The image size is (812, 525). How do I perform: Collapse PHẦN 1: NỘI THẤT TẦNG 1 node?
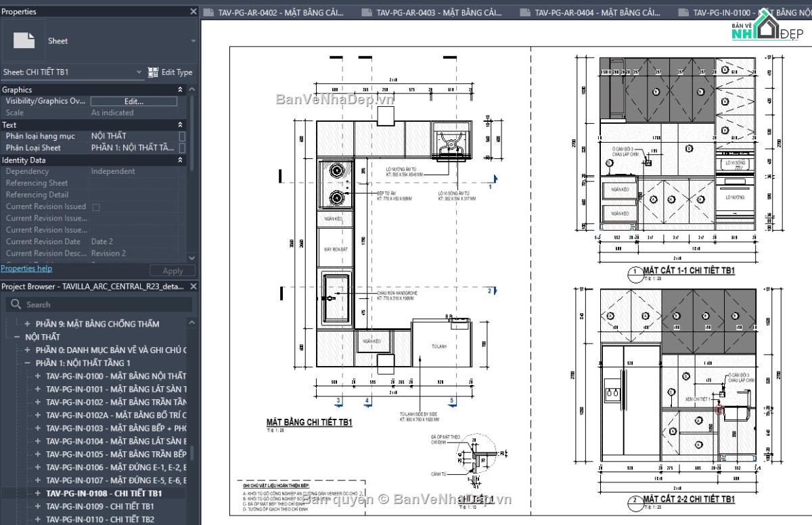click(28, 363)
